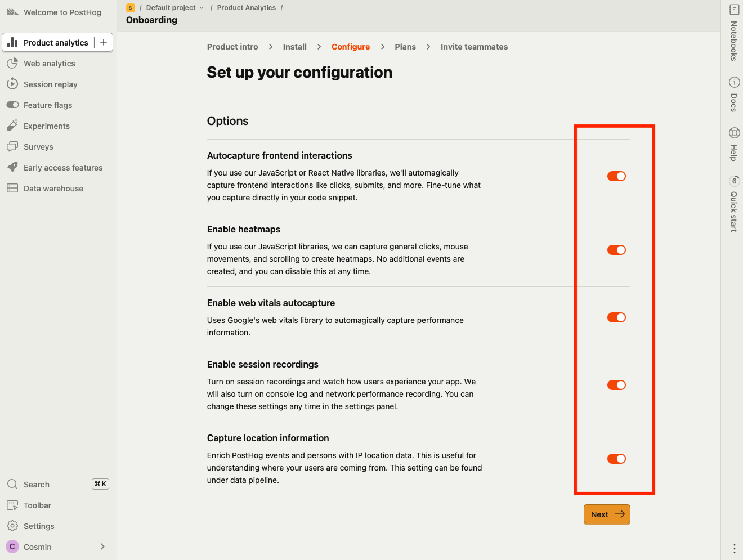
Task: Open the Notebooks side panel label
Action: pyautogui.click(x=734, y=41)
